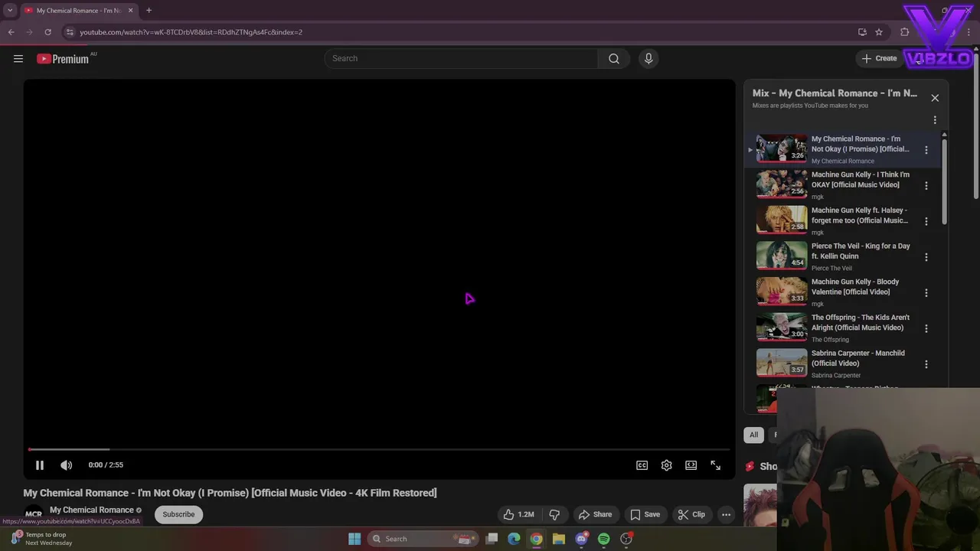Bookmark this page with star icon
Image resolution: width=980 pixels, height=551 pixels.
879,32
